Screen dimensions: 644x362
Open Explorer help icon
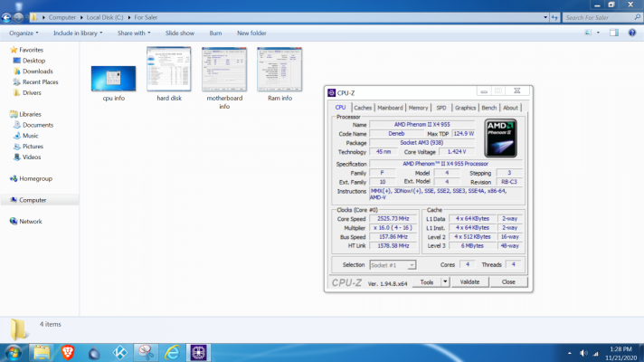point(632,33)
